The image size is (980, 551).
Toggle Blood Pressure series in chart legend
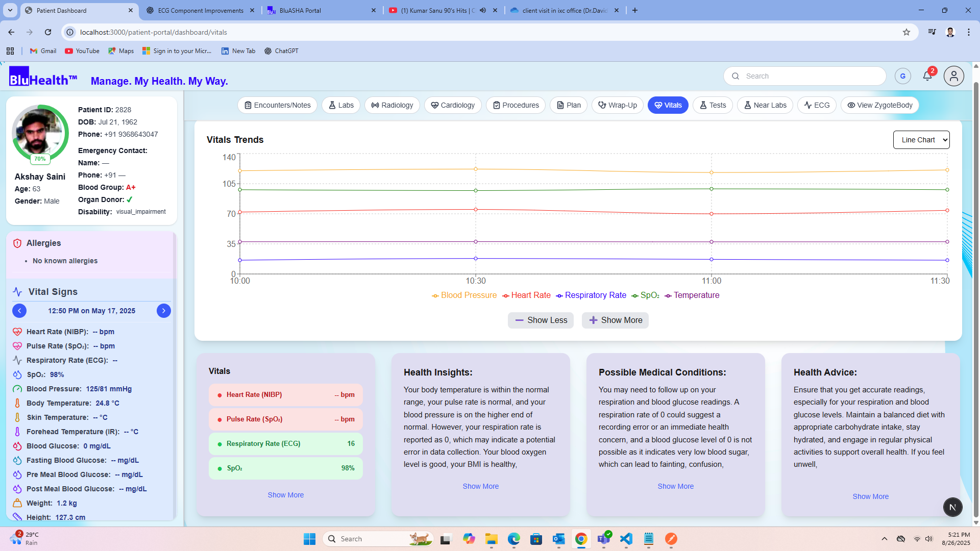(464, 295)
